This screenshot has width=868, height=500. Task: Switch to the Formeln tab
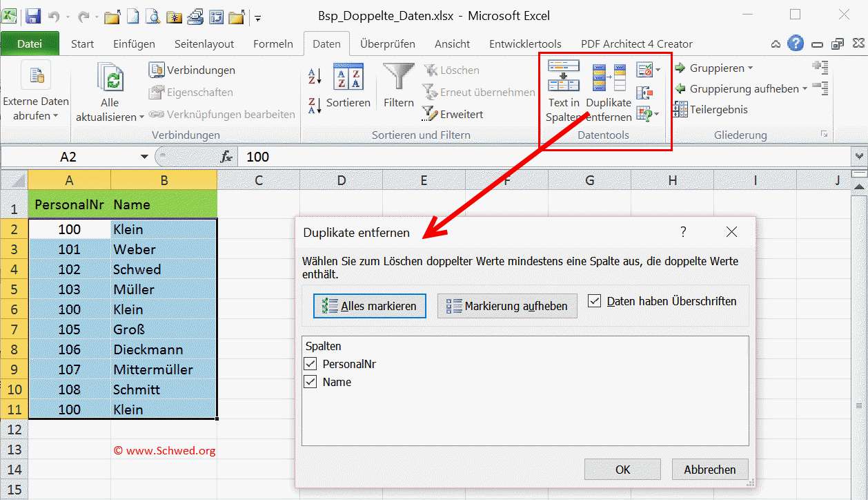point(273,44)
